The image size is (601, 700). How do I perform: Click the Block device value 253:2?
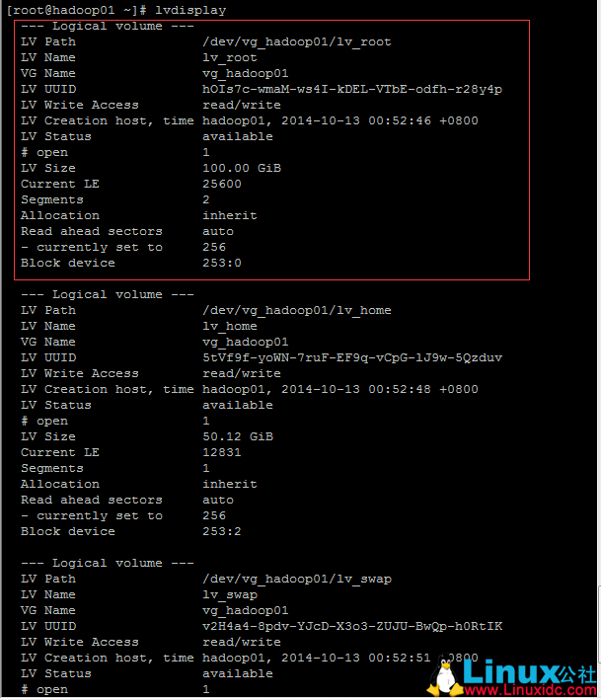pyautogui.click(x=222, y=531)
